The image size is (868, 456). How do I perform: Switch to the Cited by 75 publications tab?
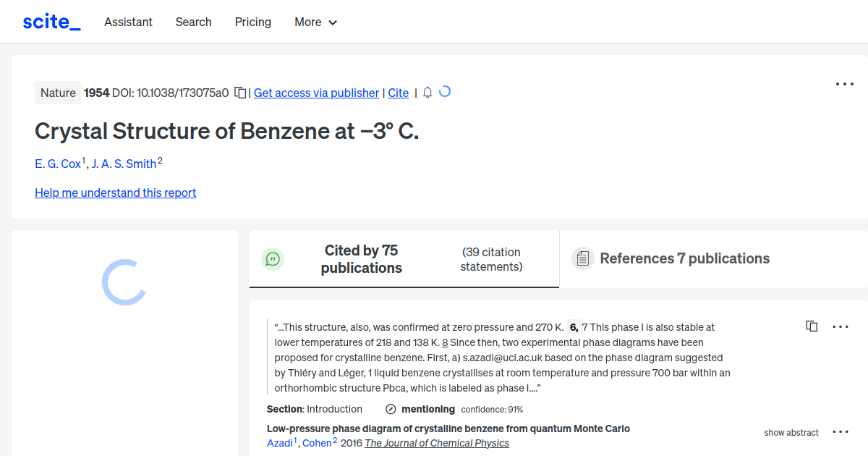point(361,258)
